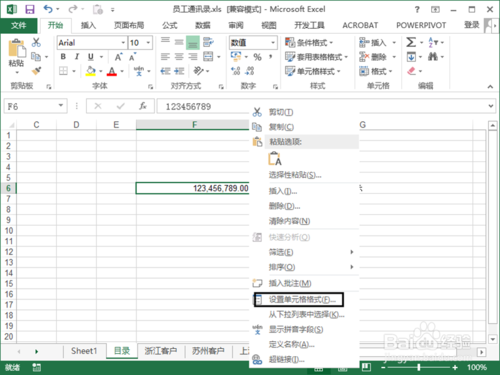This screenshot has height=375, width=500.
Task: Decrease decimal places
Action: pyautogui.click(x=250, y=71)
